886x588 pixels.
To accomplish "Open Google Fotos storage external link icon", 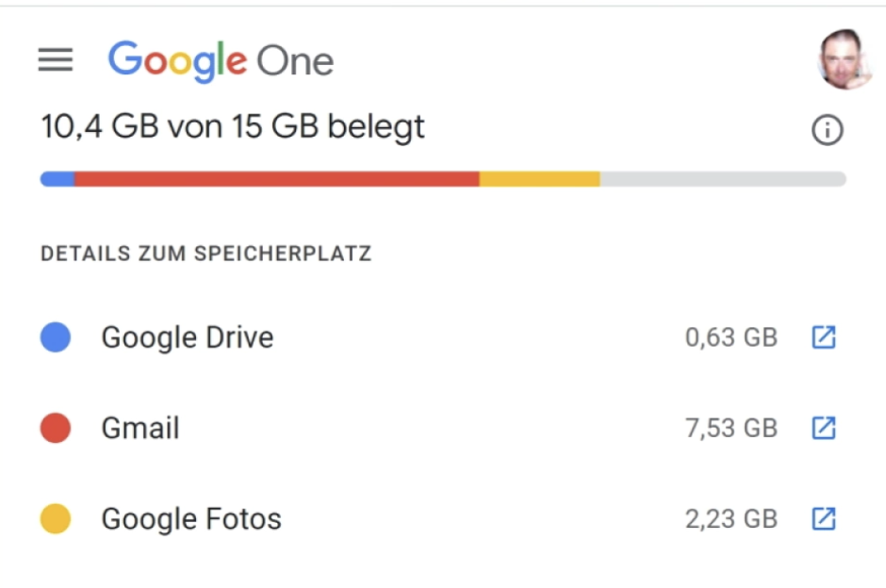I will [x=824, y=519].
